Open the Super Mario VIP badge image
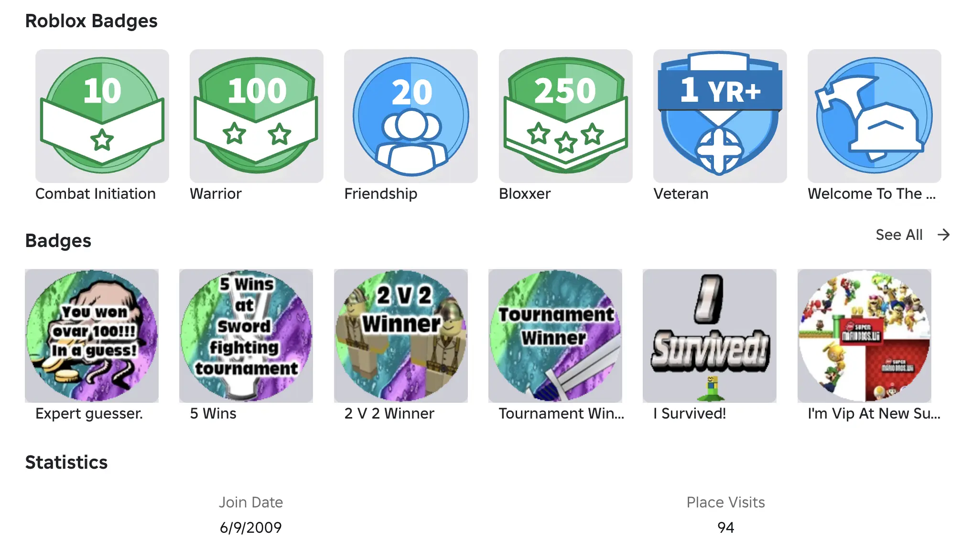The image size is (972, 560). [864, 335]
